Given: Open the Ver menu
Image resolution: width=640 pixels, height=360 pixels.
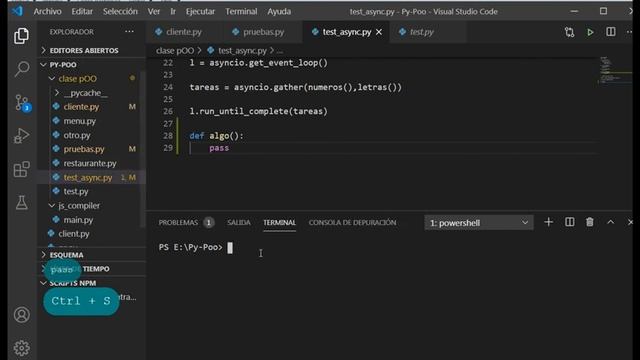Looking at the screenshot, I should click(x=153, y=12).
